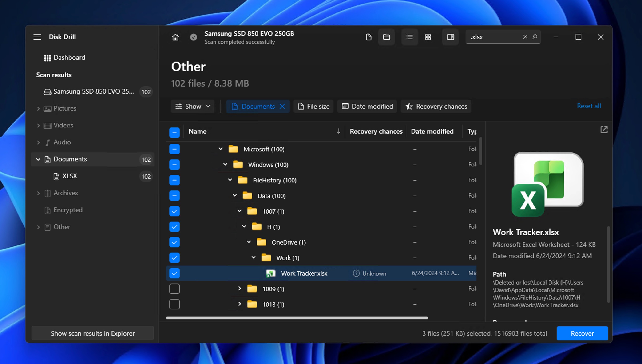Screen dimensions: 642x364
Task: Toggle checkbox for Data (100) folder
Action: pos(174,195)
